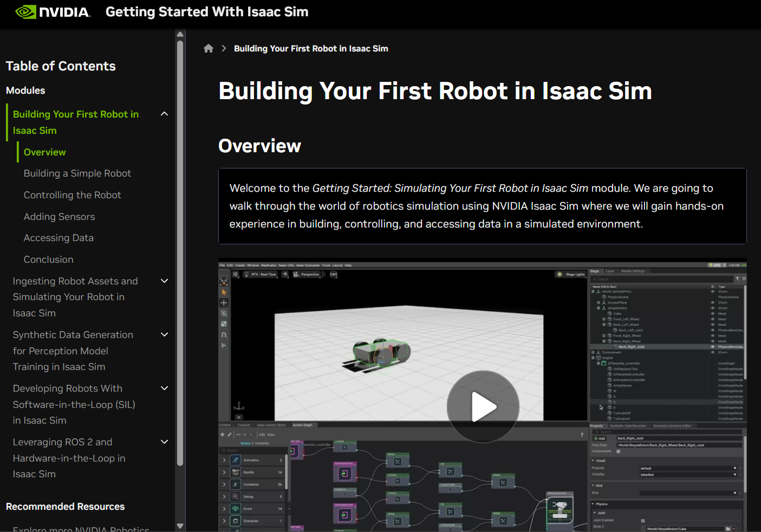Navigate to the Accessing Data section
The image size is (761, 532).
pos(58,238)
